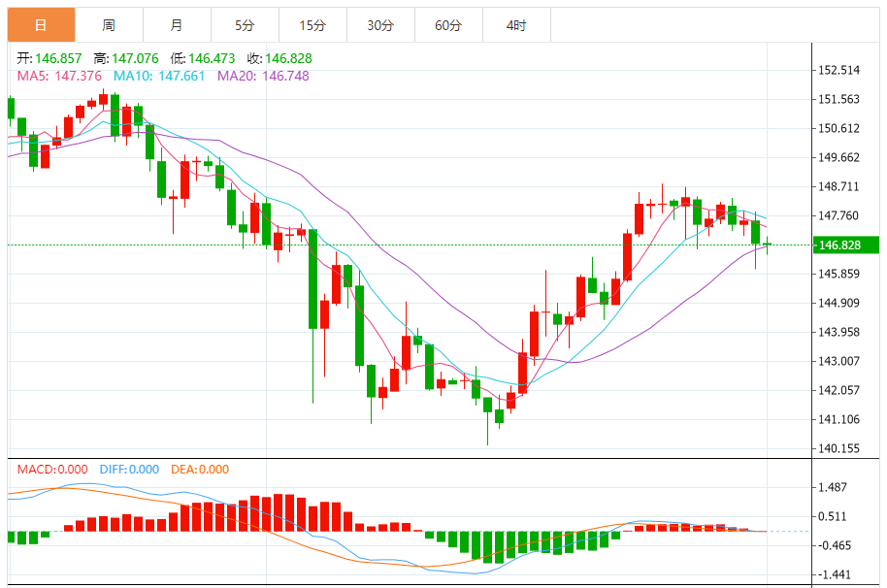
Task: Click the closing price 146.828 in header
Action: point(288,58)
